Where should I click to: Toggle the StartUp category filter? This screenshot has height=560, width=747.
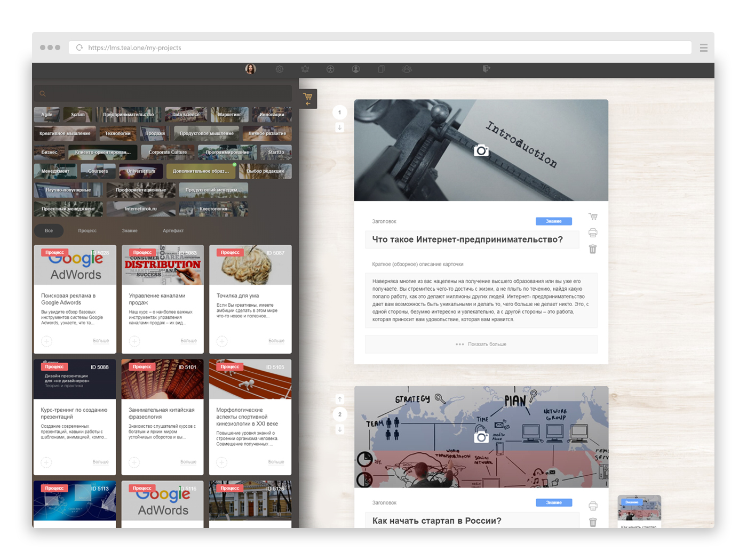click(x=276, y=152)
